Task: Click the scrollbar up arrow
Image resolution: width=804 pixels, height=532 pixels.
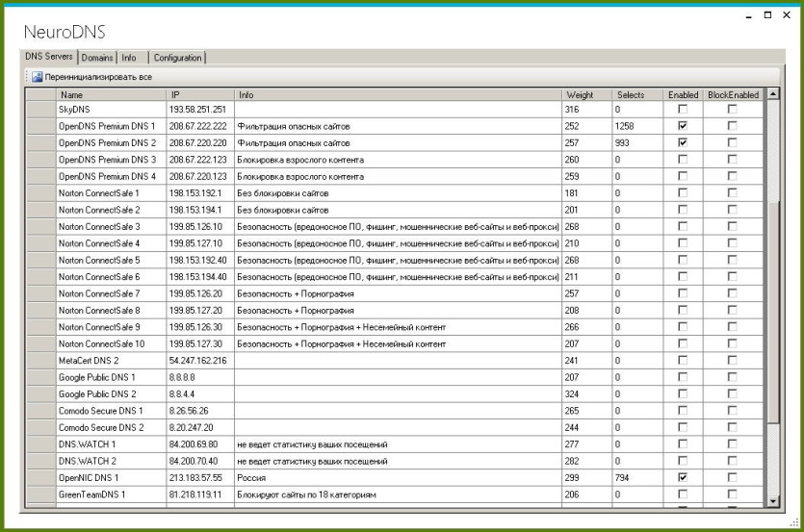Action: [x=773, y=93]
